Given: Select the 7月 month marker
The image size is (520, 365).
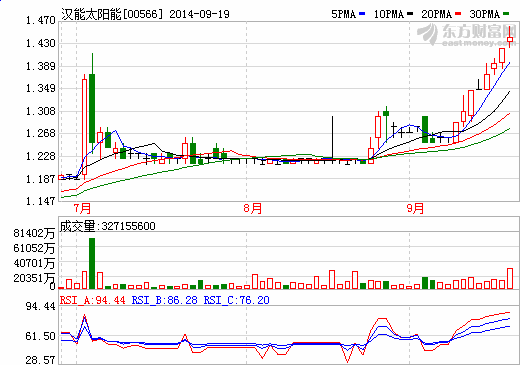Looking at the screenshot, I should 82,209.
